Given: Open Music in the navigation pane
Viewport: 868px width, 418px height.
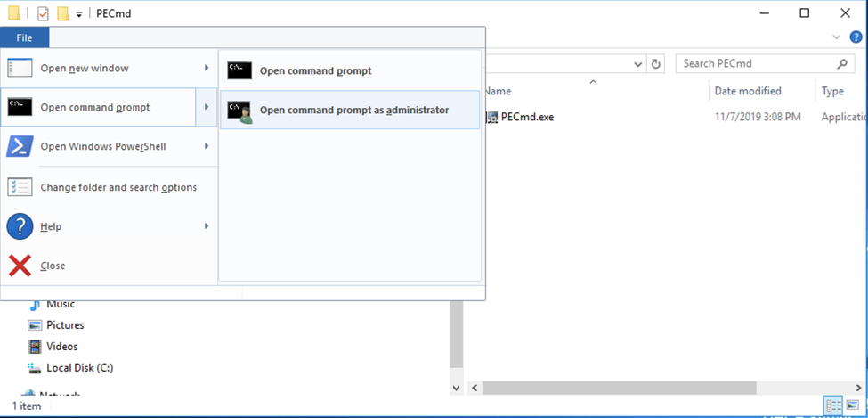Looking at the screenshot, I should [61, 304].
